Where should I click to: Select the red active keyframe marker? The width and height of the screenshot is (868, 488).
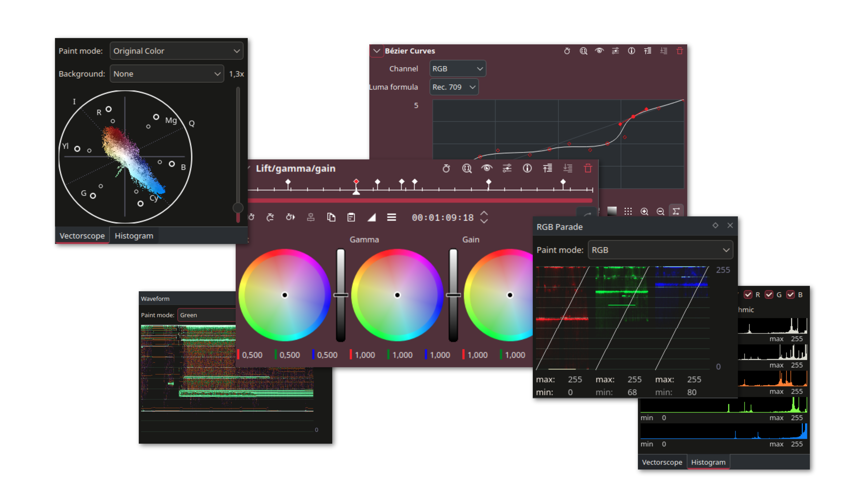point(356,182)
